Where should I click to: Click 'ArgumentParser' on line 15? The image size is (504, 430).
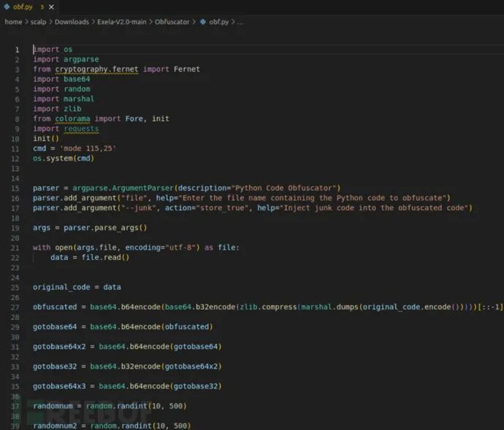(x=142, y=188)
